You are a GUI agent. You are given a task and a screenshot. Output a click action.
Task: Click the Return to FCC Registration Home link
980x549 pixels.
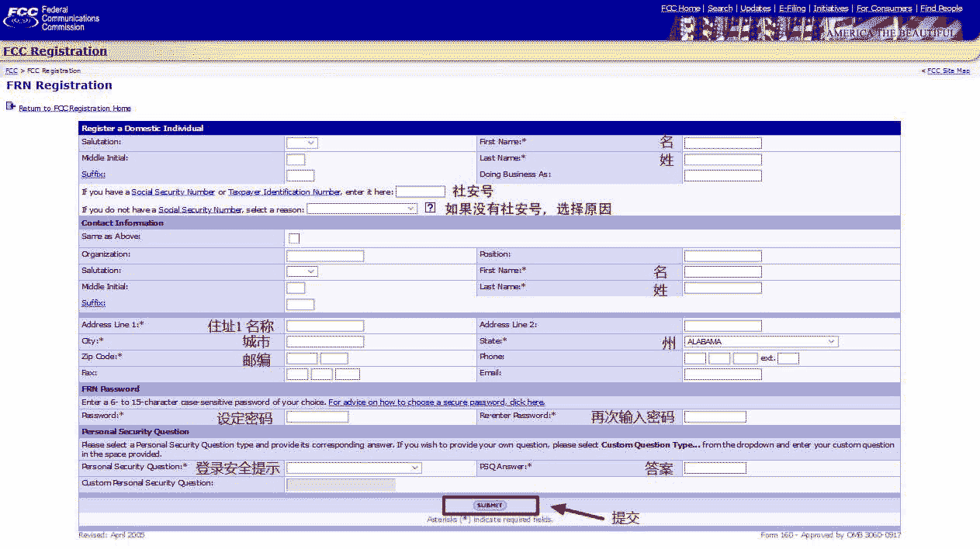click(74, 109)
